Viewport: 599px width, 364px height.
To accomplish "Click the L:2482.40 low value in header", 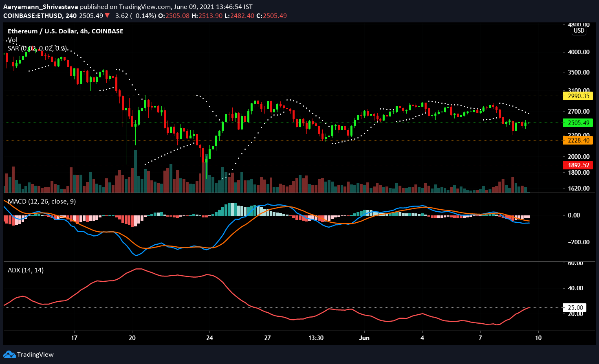I will pyautogui.click(x=240, y=16).
